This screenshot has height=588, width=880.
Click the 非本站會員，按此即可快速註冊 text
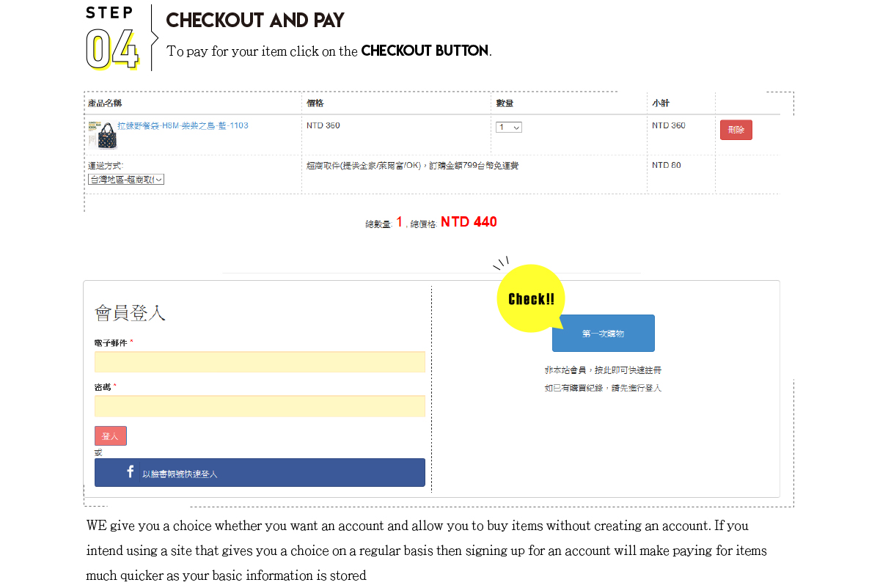tap(603, 370)
